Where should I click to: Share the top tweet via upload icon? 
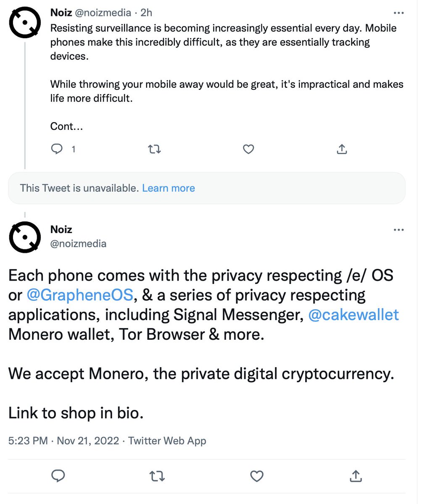tap(342, 149)
